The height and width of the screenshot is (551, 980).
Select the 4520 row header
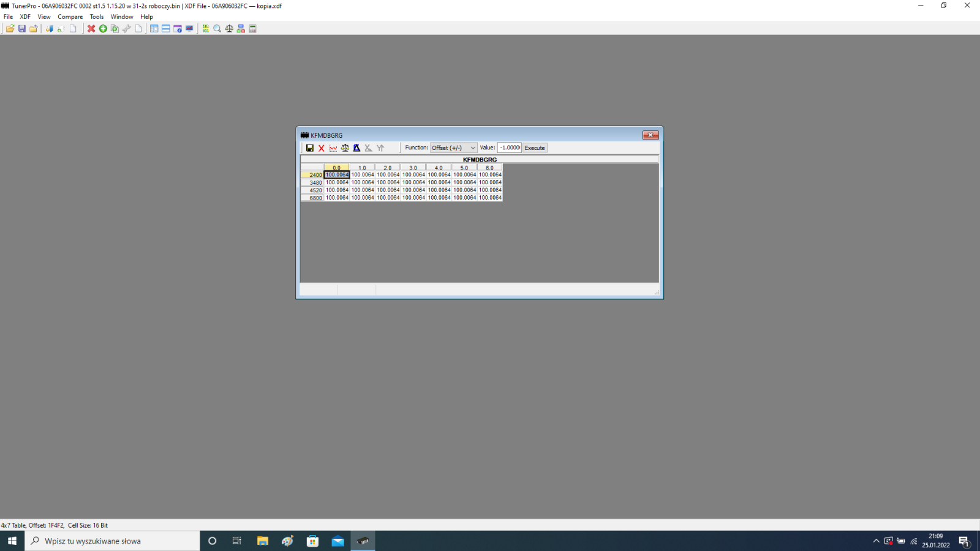pyautogui.click(x=312, y=190)
